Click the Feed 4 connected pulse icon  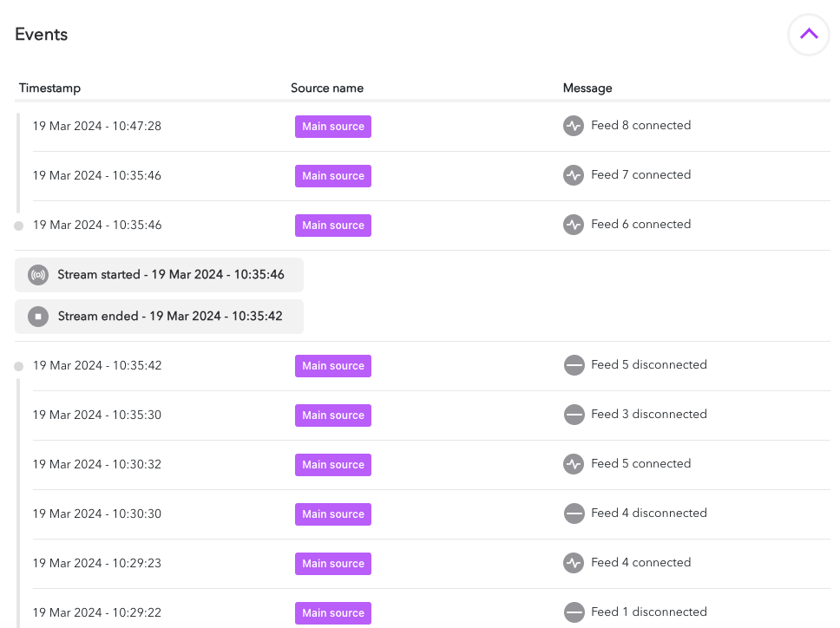pyautogui.click(x=574, y=563)
